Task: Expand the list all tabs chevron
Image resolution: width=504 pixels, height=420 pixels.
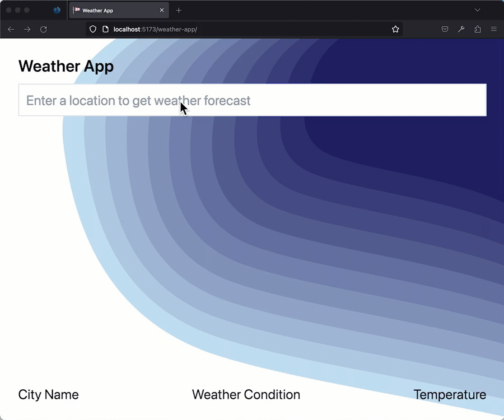Action: 477,10
